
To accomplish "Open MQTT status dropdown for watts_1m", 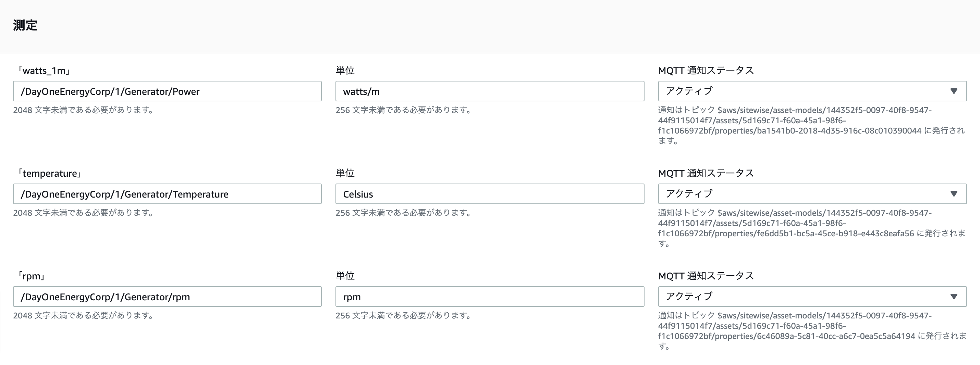I will [812, 91].
